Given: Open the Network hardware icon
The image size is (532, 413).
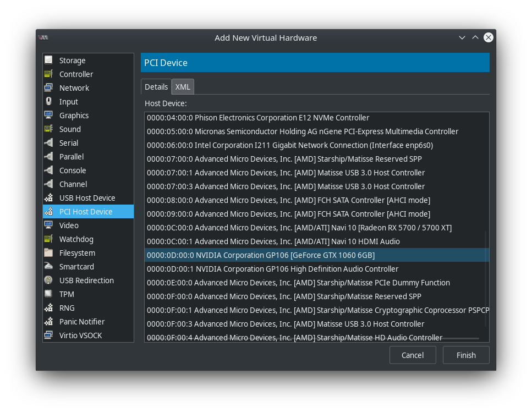Looking at the screenshot, I should click(48, 87).
